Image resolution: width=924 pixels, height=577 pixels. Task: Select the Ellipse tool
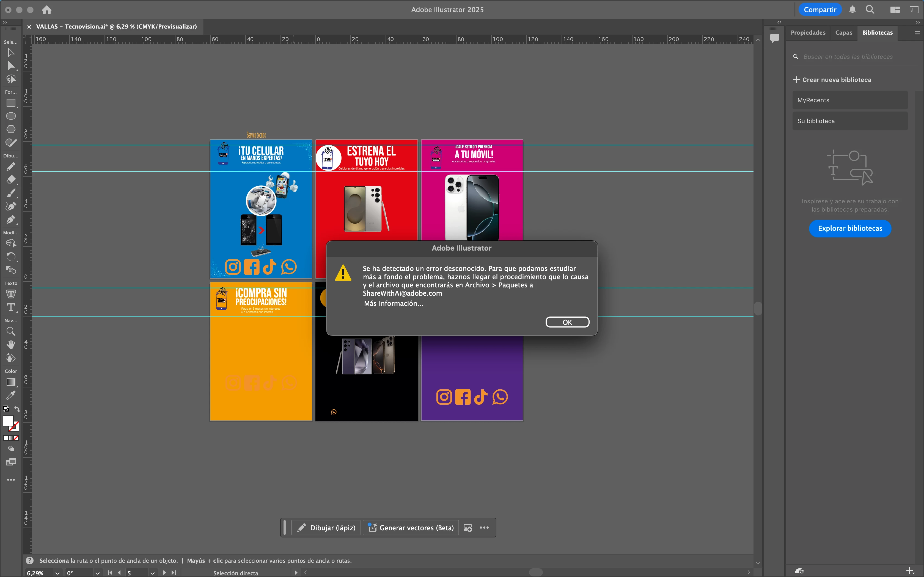tap(11, 116)
